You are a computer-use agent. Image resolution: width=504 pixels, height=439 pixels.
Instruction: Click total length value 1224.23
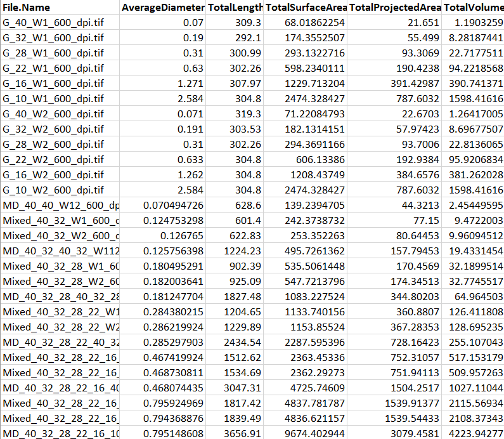tap(235, 251)
